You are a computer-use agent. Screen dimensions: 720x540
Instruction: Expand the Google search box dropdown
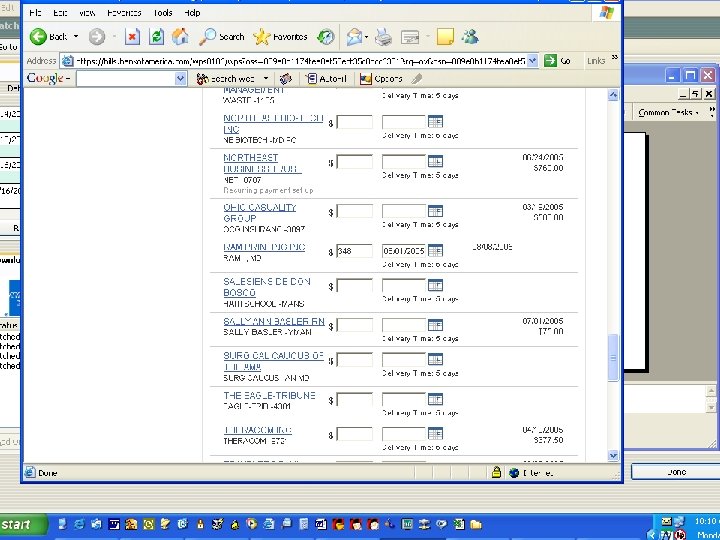point(180,79)
